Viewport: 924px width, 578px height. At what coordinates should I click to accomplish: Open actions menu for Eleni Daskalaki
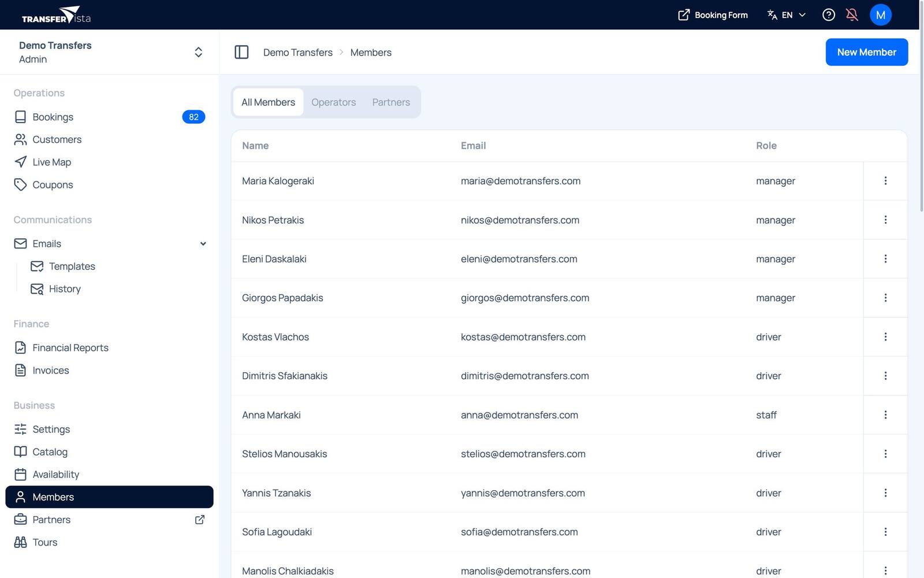(x=885, y=259)
